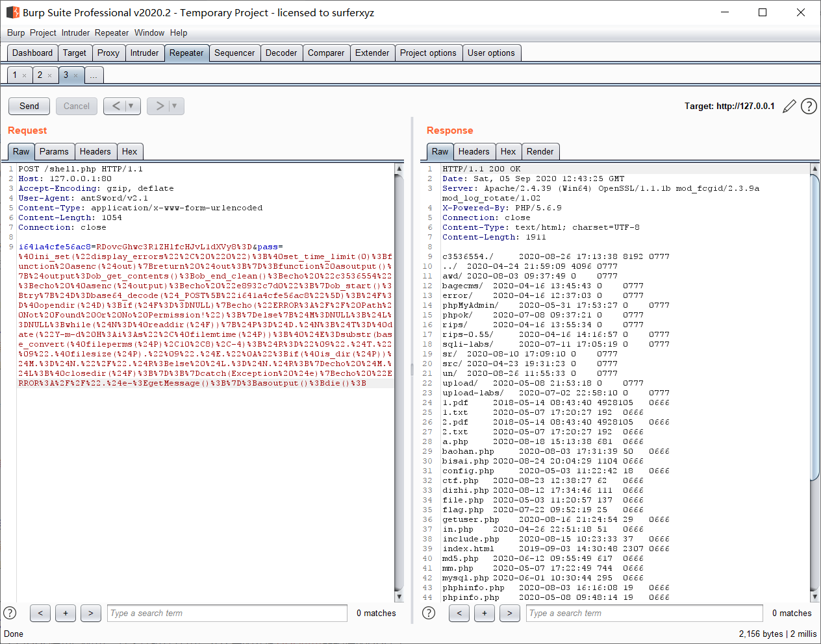Click the Response pane scroll-up arrow
The width and height of the screenshot is (821, 644).
click(815, 169)
